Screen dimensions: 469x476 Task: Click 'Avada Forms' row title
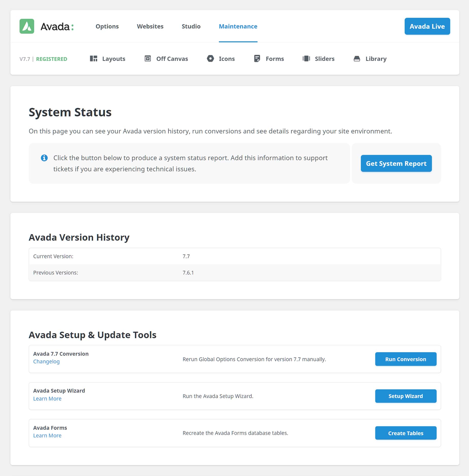[50, 428]
